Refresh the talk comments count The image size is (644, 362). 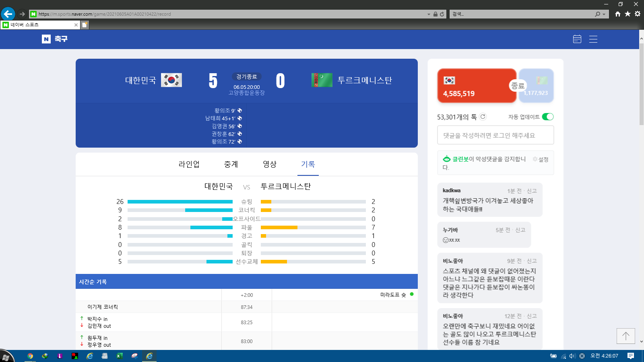tap(483, 117)
